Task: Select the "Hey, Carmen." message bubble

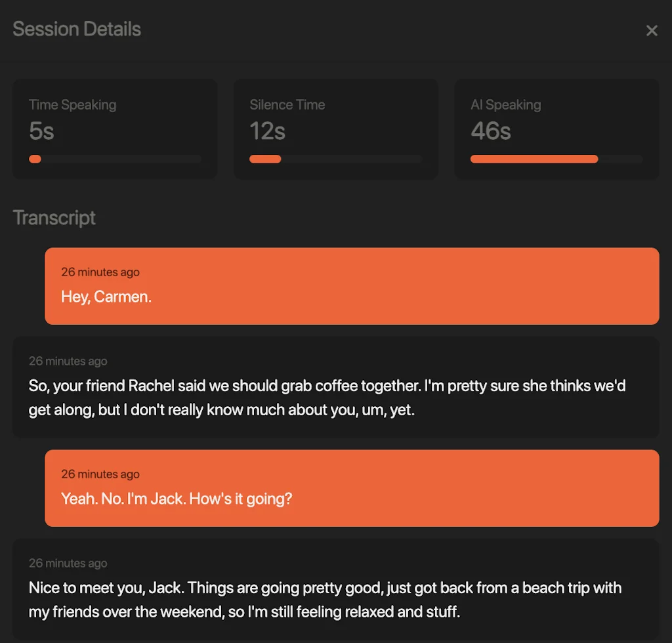Action: tap(352, 286)
